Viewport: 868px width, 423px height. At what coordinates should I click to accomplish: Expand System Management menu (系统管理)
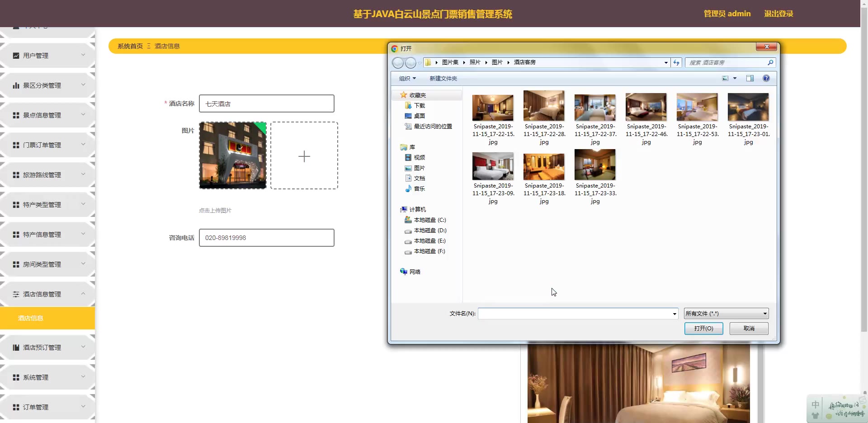click(47, 377)
